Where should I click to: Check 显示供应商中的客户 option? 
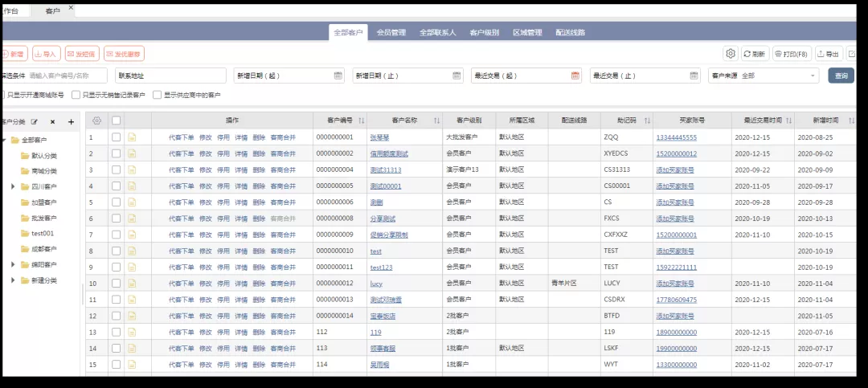pyautogui.click(x=158, y=95)
